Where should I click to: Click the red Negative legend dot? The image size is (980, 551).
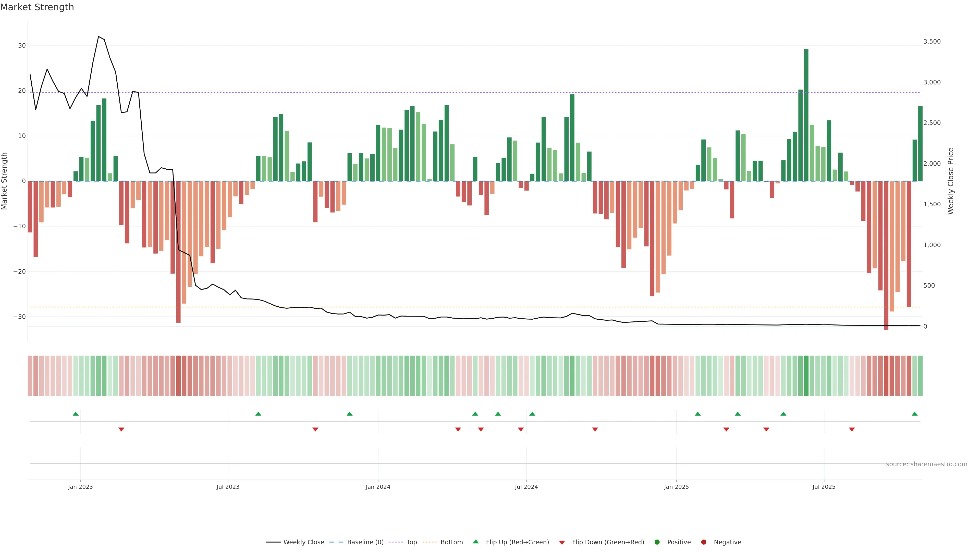(703, 542)
